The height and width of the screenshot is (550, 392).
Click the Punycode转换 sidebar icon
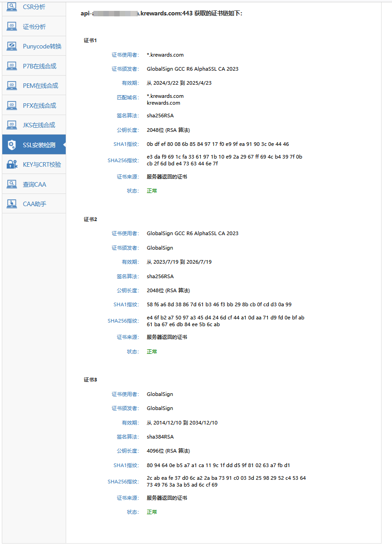click(12, 46)
